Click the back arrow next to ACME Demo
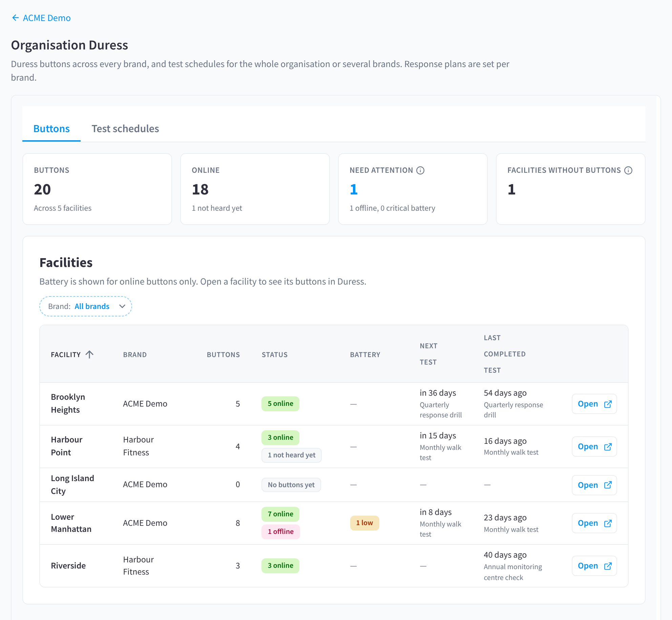This screenshot has height=620, width=672. tap(15, 18)
